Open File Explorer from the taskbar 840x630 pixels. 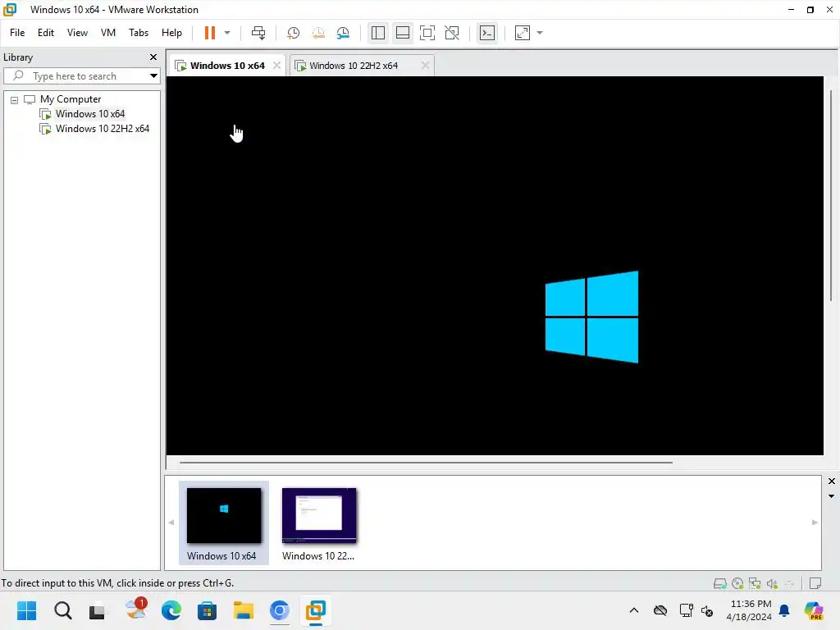[243, 610]
